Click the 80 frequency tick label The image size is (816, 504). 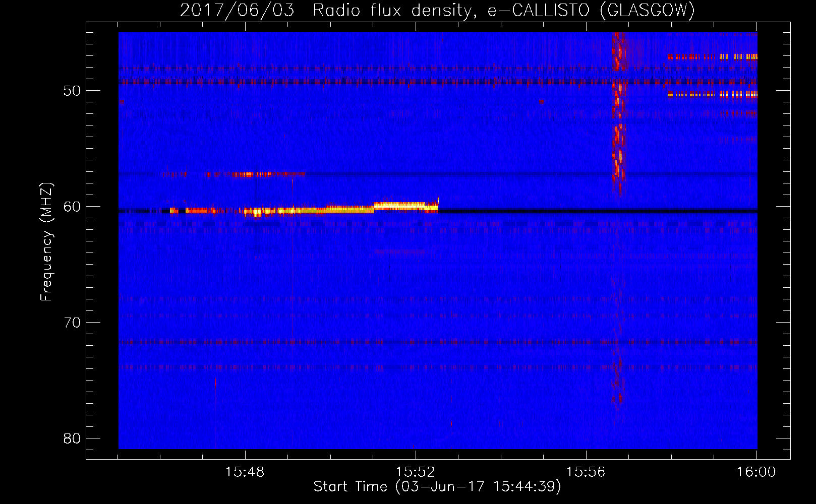click(72, 438)
